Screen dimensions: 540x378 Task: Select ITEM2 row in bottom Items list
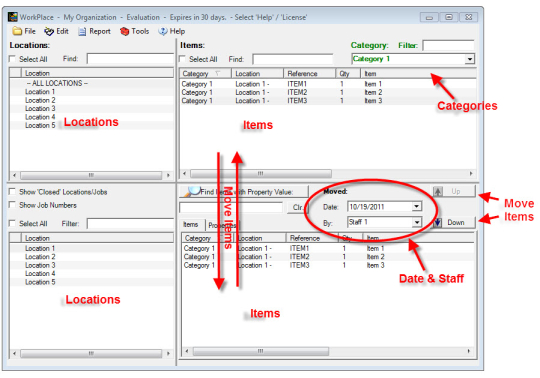pos(328,256)
